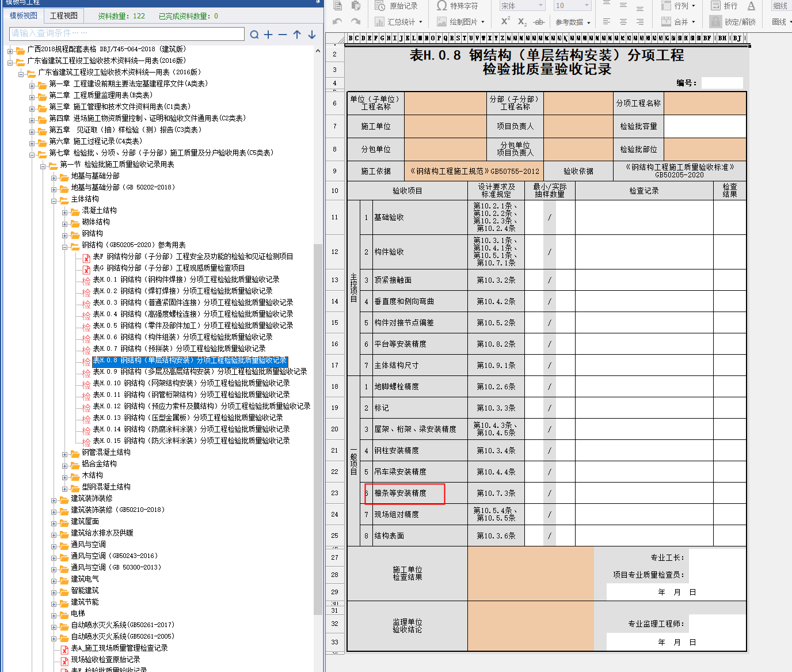The image size is (792, 672).
Task: Click the subscript X₂ icon
Action: tap(522, 21)
